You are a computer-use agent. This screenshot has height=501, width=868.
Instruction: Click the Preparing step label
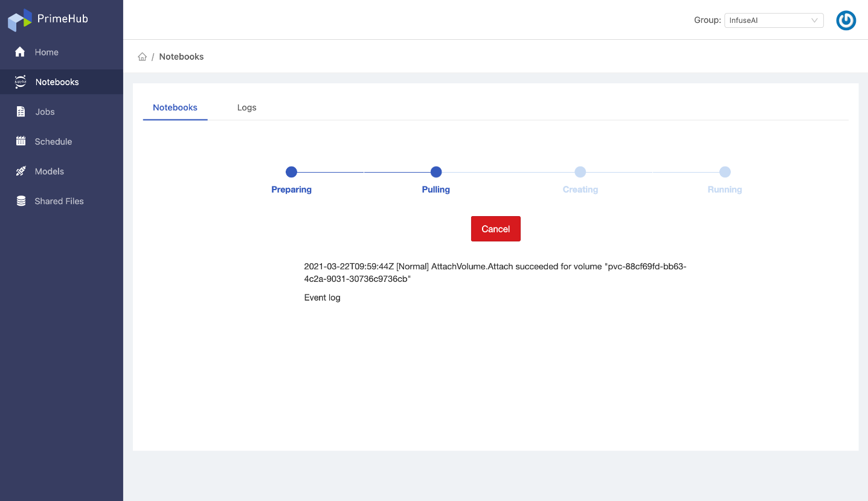pyautogui.click(x=291, y=190)
